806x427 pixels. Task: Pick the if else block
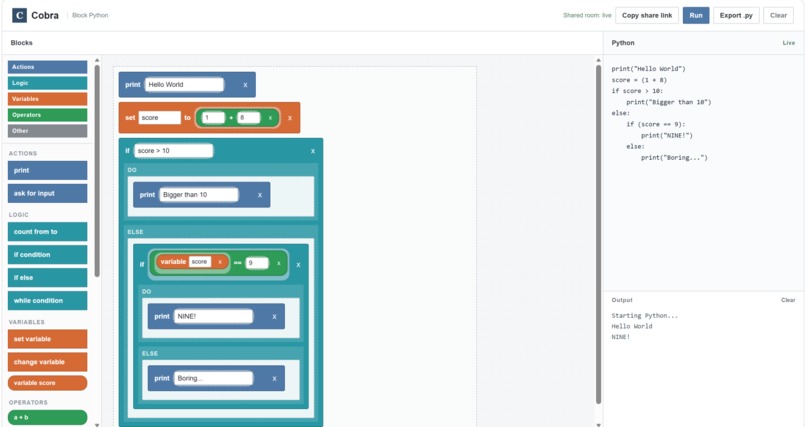coord(47,277)
